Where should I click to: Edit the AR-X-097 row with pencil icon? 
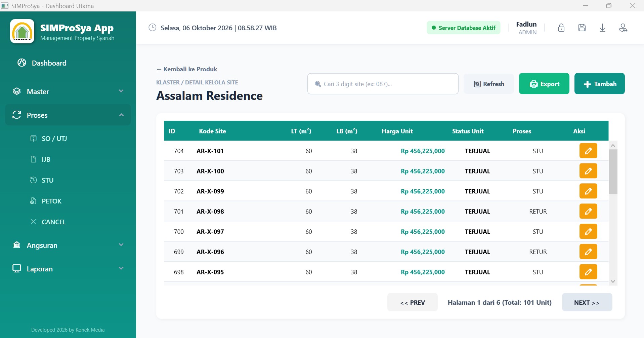588,231
